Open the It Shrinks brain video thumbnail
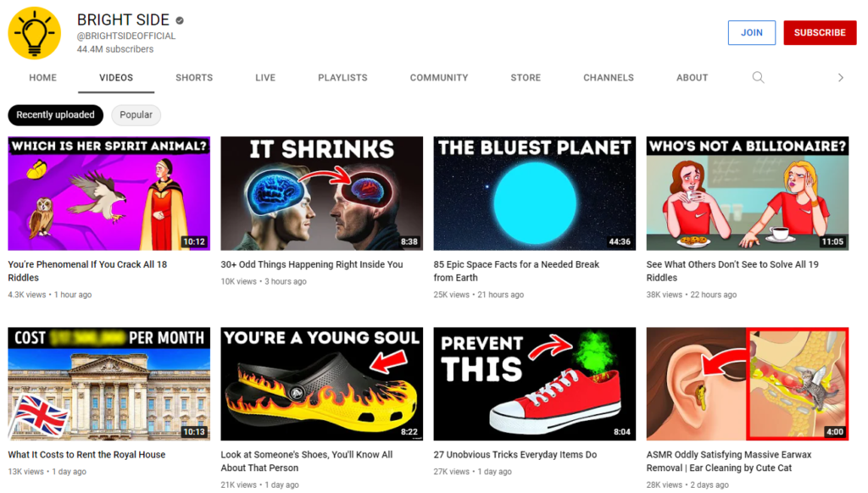Viewport: 868px width, 493px height. [x=321, y=193]
